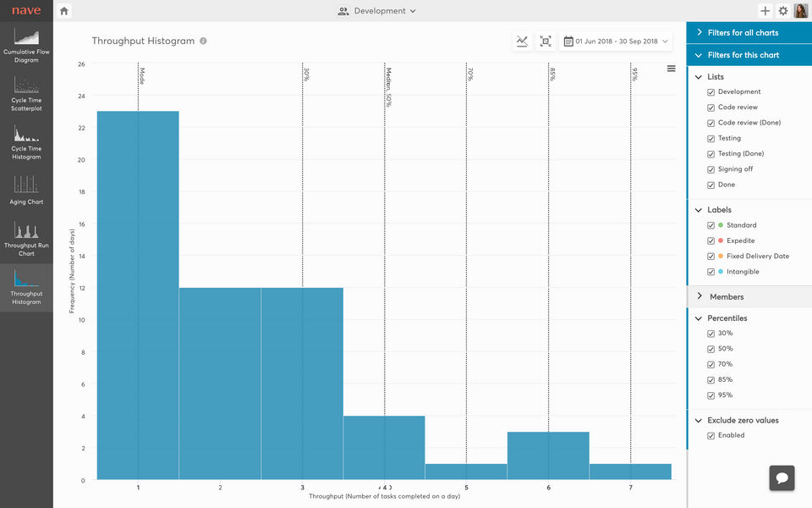812x508 pixels.
Task: Click the fullscreen chart icon
Action: pos(546,41)
